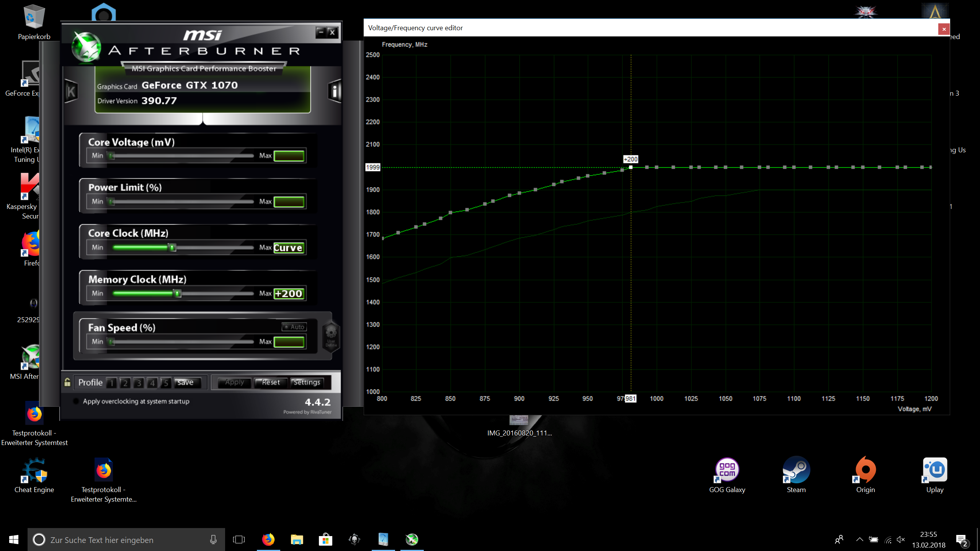Toggle Apply overclocking at system startup
980x551 pixels.
coord(76,401)
